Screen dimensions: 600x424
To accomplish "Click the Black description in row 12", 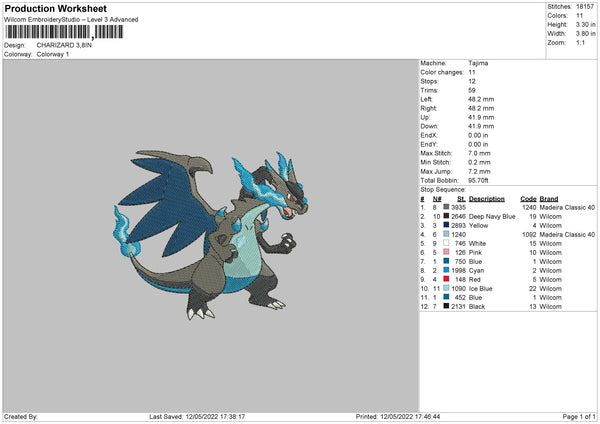I will 477,307.
